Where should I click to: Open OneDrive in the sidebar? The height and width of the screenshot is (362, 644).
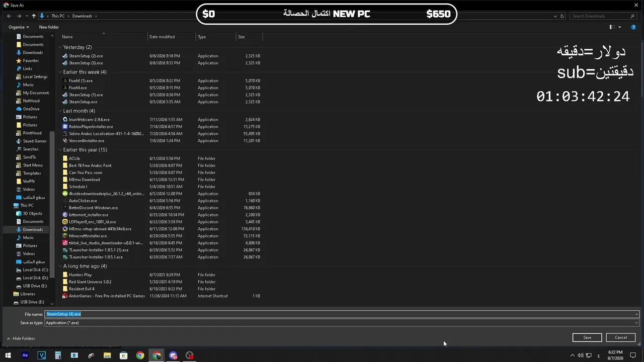(31, 109)
